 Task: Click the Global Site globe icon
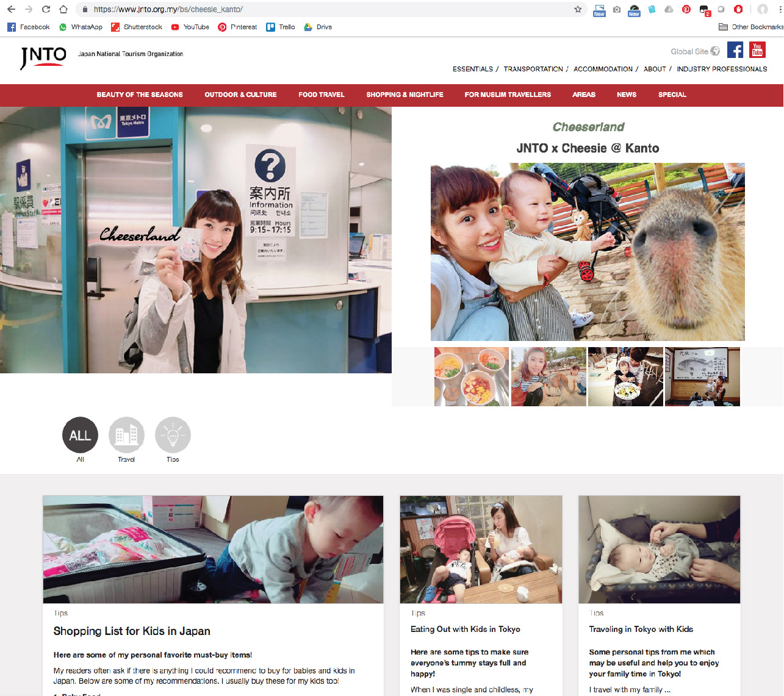pyautogui.click(x=715, y=51)
